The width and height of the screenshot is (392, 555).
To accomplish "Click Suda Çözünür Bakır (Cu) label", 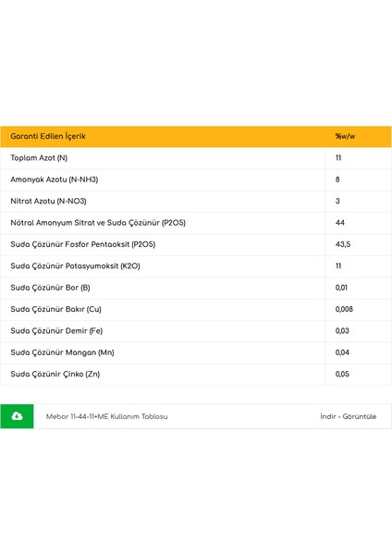I will [55, 309].
